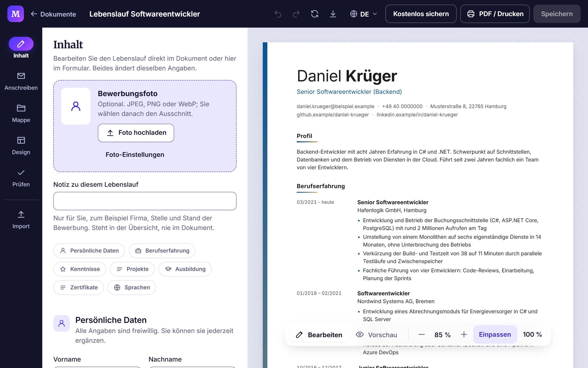The width and height of the screenshot is (588, 368).
Task: Jump to Sprachen chip
Action: click(132, 287)
